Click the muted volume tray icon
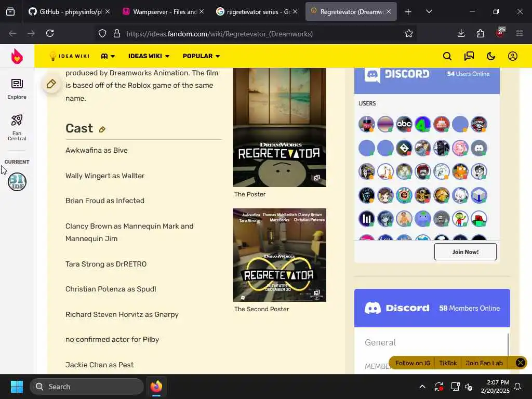532x399 pixels. click(469, 387)
